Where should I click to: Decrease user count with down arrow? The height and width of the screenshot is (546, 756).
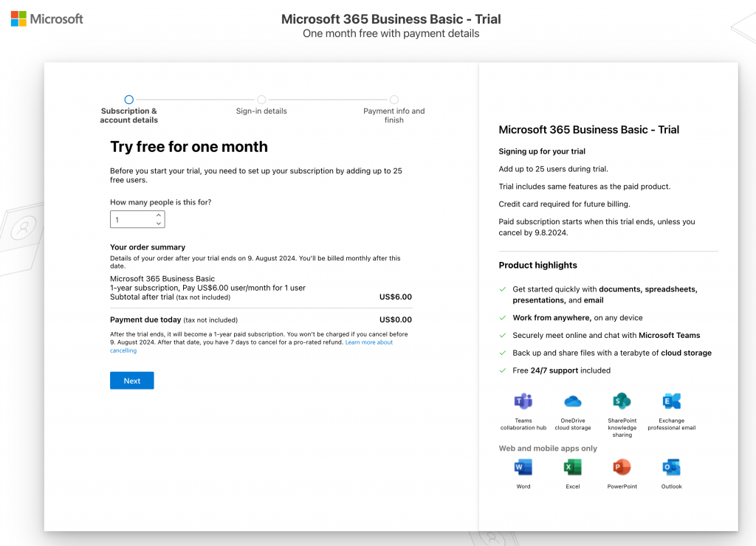point(159,224)
